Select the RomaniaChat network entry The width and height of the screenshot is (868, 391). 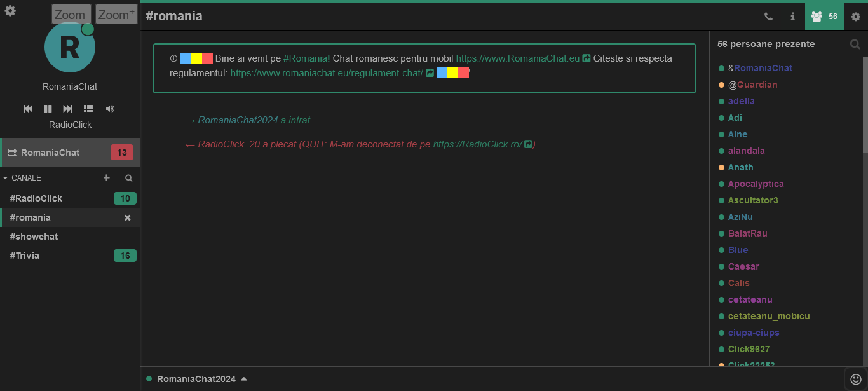(x=50, y=153)
